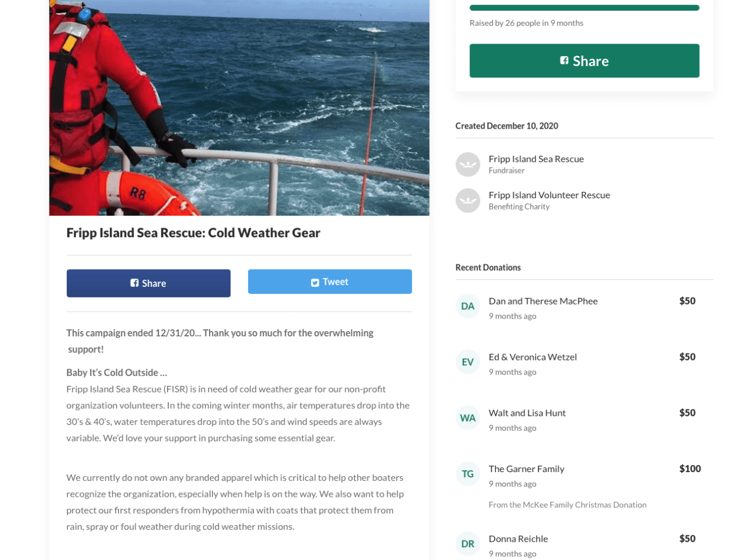Click the Fripp Island Sea Rescue fundraiser avatar
The width and height of the screenshot is (754, 560).
pos(468,165)
